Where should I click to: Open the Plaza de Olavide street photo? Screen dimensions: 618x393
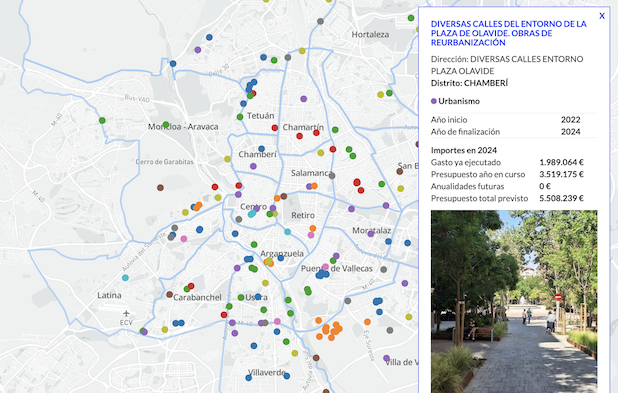(x=514, y=301)
